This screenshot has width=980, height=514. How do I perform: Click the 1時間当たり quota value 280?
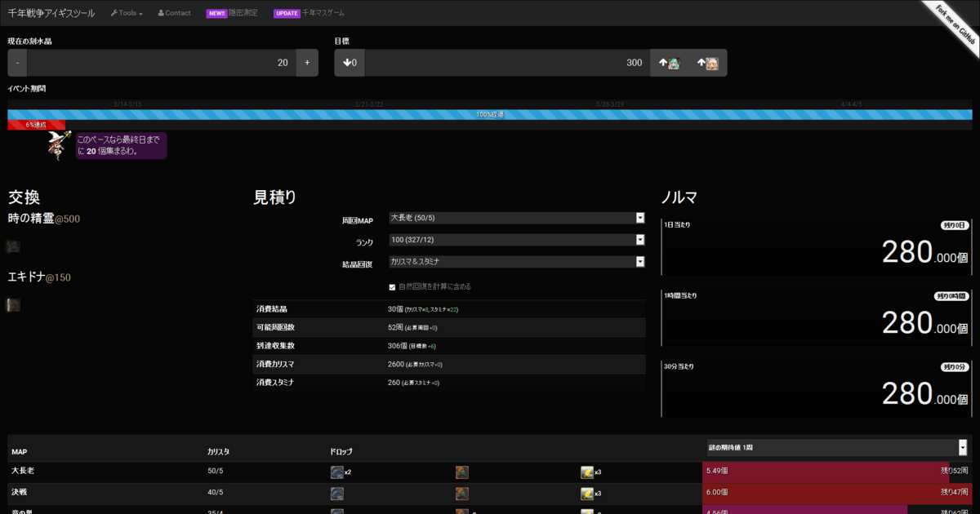click(x=925, y=324)
